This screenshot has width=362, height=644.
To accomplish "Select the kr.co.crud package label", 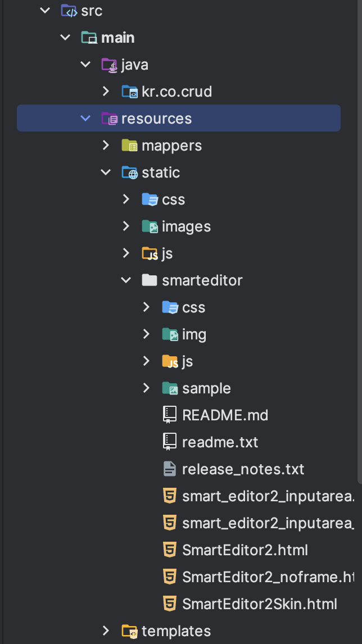I will (177, 92).
